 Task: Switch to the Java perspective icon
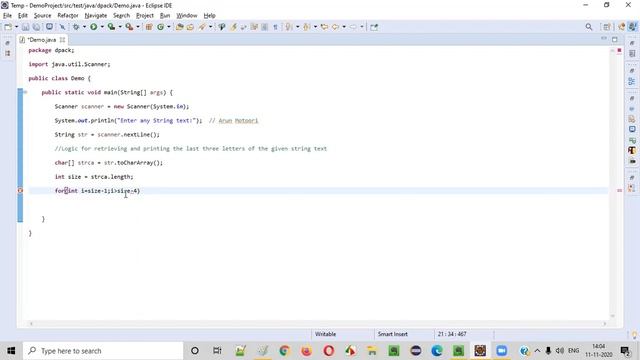(633, 27)
